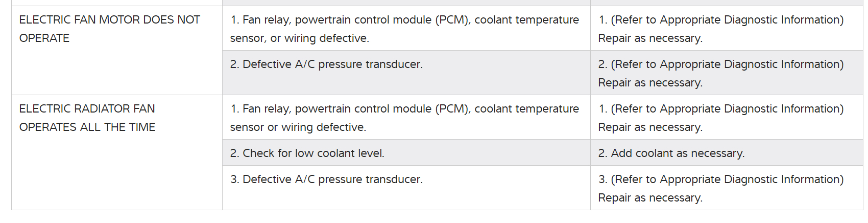868x223 pixels.
Task: Click 'sensor, or wiring defective.' in fan motor row
Action: [299, 38]
